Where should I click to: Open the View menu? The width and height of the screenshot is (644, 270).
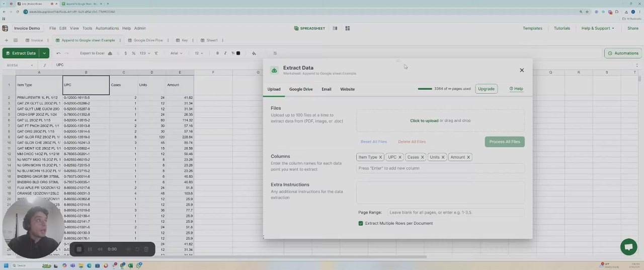coord(74,28)
